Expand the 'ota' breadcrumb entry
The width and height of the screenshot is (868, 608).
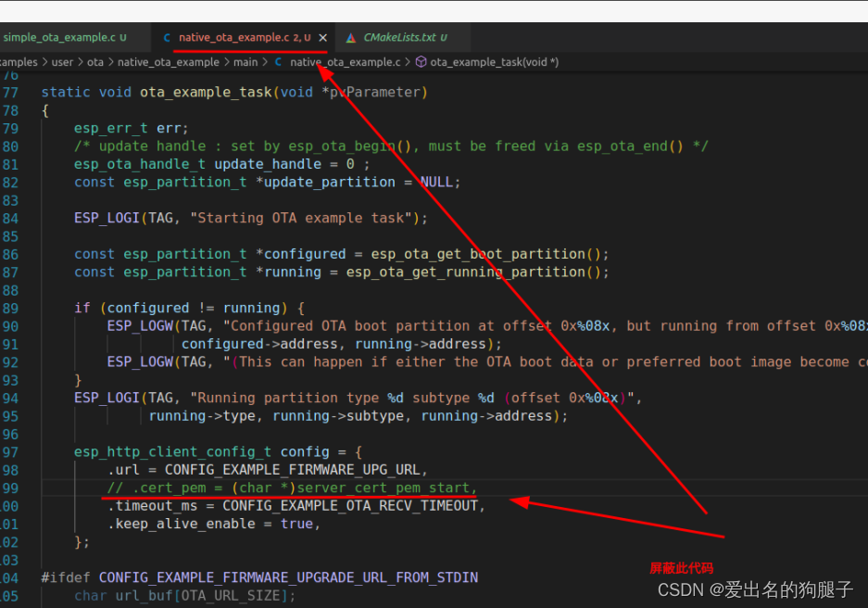pyautogui.click(x=95, y=61)
